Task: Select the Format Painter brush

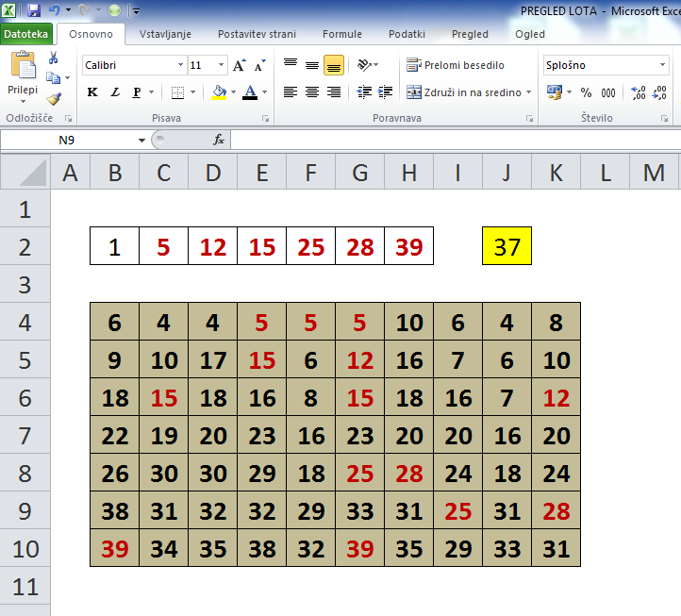Action: tap(54, 98)
